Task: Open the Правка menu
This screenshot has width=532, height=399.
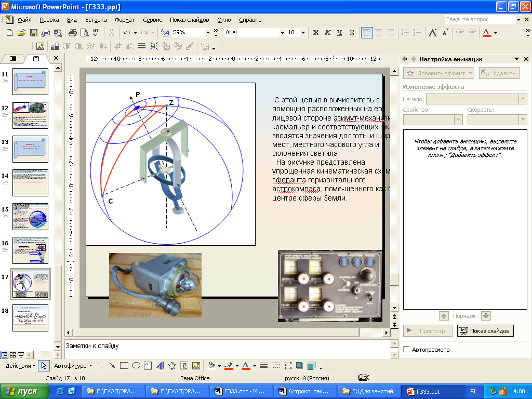Action: tap(49, 20)
